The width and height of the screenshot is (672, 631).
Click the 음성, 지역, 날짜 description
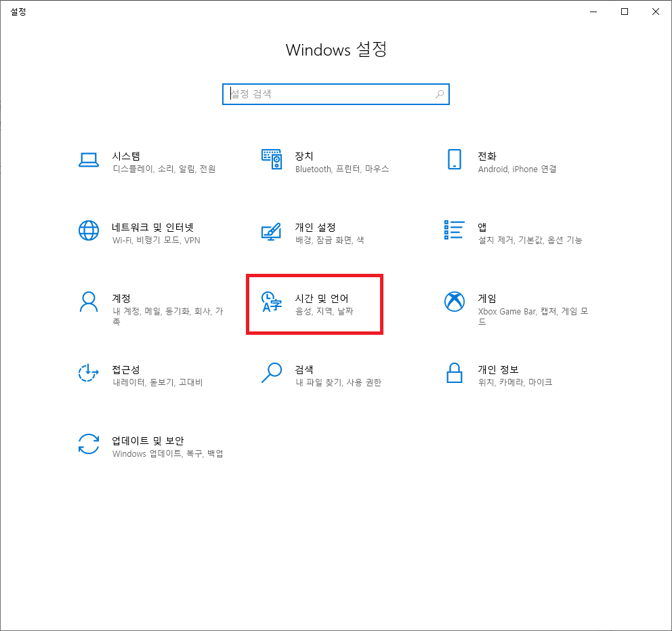coord(324,311)
